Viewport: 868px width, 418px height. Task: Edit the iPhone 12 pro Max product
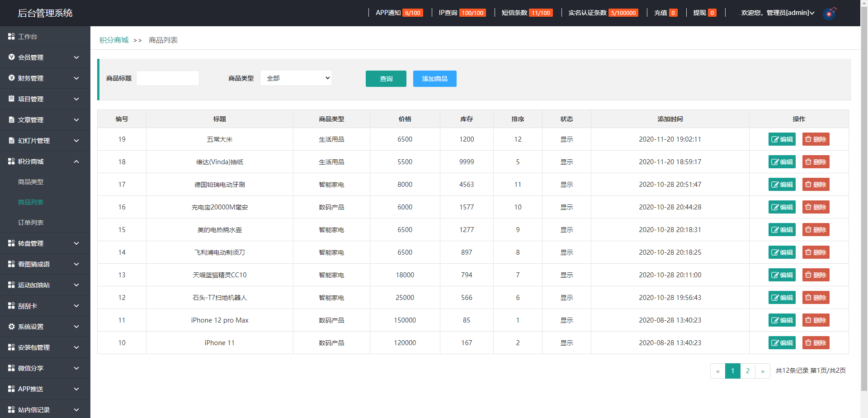[782, 320]
